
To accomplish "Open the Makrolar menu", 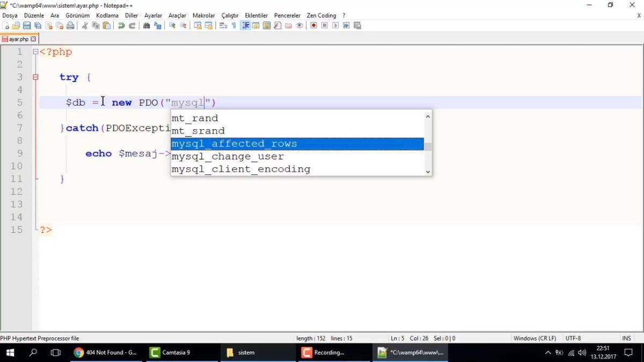I will click(203, 16).
